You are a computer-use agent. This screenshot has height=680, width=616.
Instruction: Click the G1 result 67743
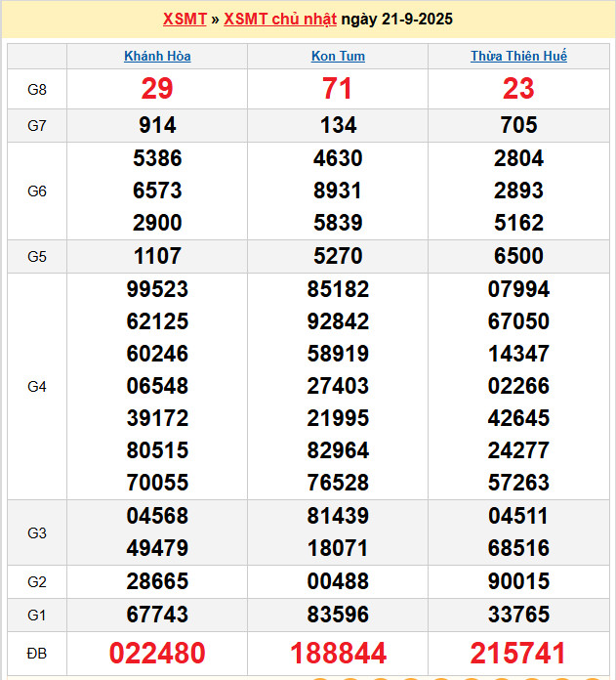[x=157, y=615]
